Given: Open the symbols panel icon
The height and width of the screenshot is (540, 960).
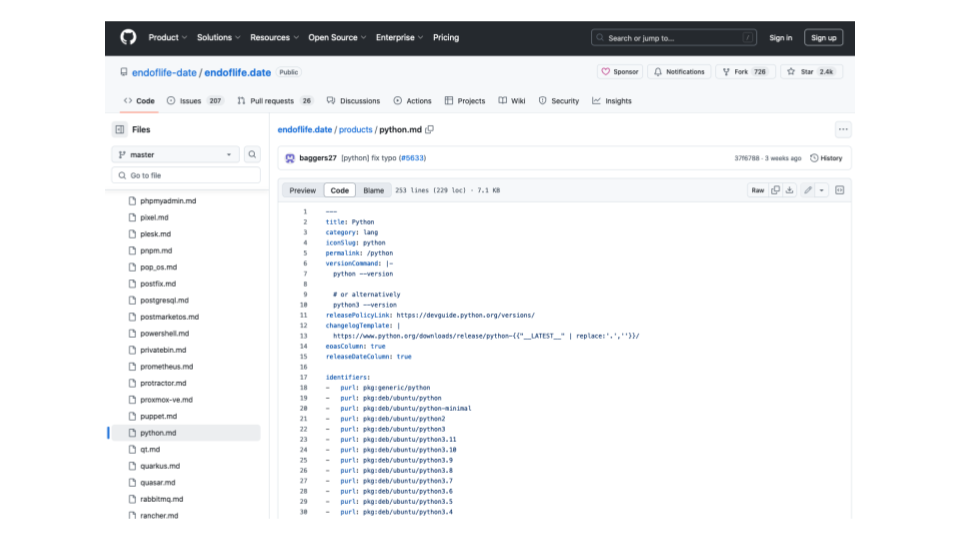Looking at the screenshot, I should [x=840, y=190].
